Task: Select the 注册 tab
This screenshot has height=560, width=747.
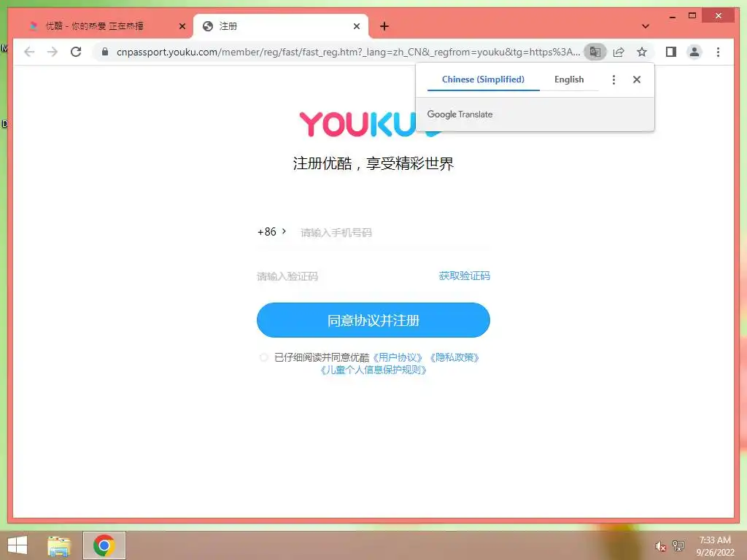Action: pyautogui.click(x=280, y=26)
